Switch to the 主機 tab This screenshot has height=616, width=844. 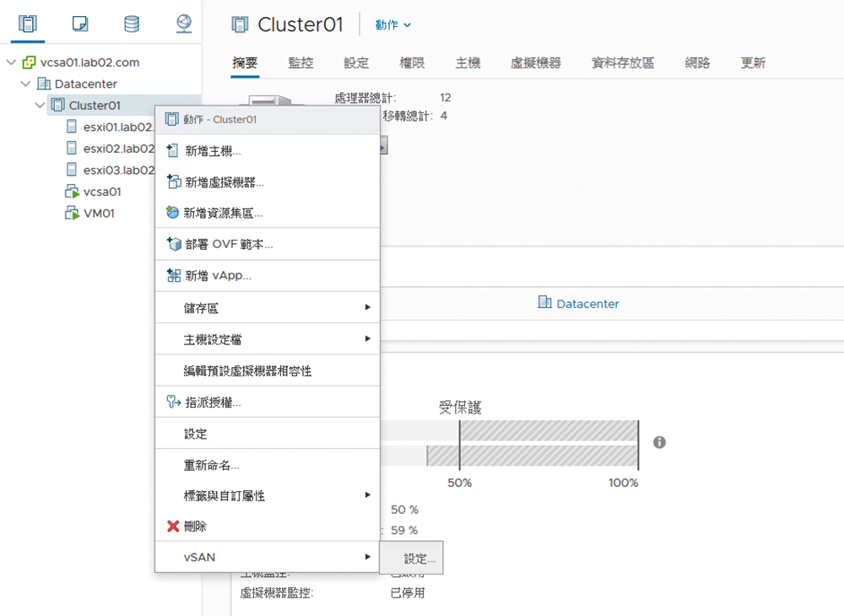(x=468, y=63)
